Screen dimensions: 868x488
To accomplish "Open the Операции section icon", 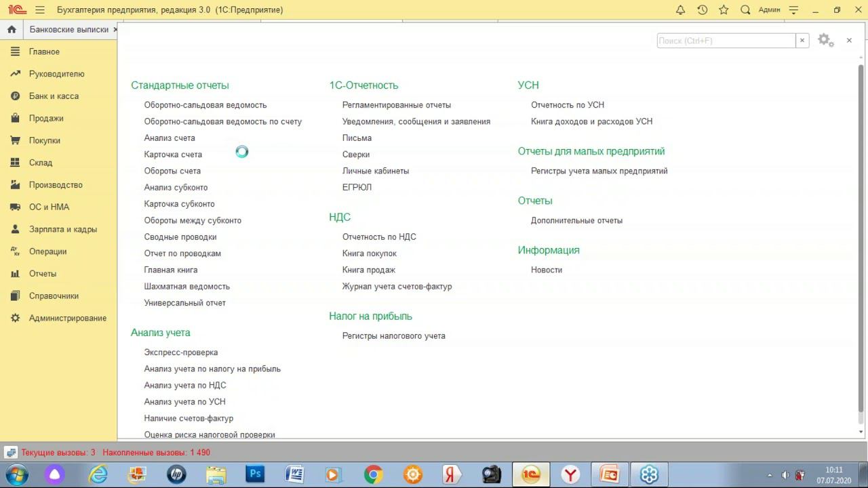I will click(x=15, y=251).
